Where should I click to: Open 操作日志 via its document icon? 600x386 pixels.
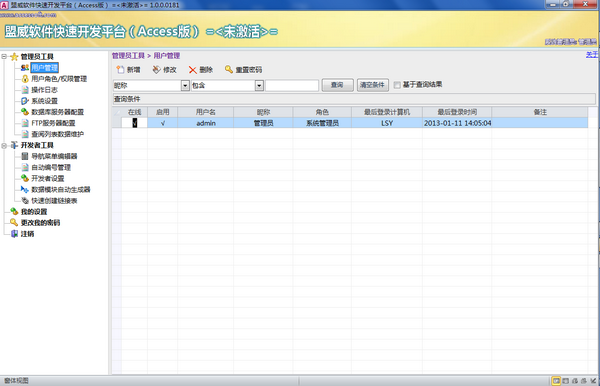point(25,90)
